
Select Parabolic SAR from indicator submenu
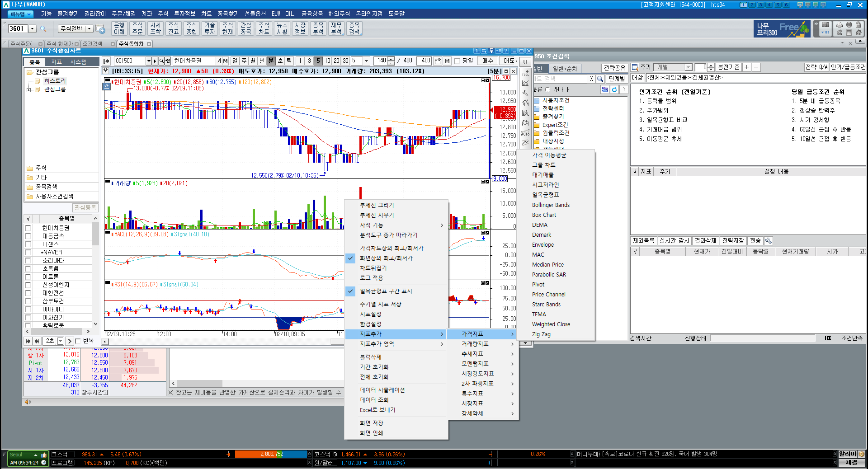[x=549, y=275]
